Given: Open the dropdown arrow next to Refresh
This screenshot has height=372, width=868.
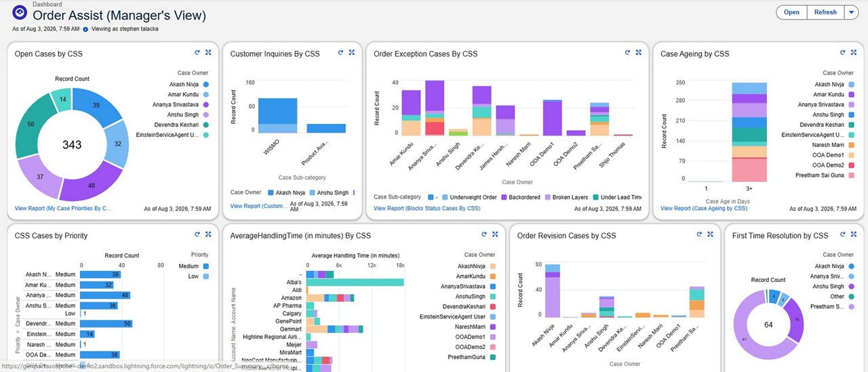Looking at the screenshot, I should [x=852, y=12].
